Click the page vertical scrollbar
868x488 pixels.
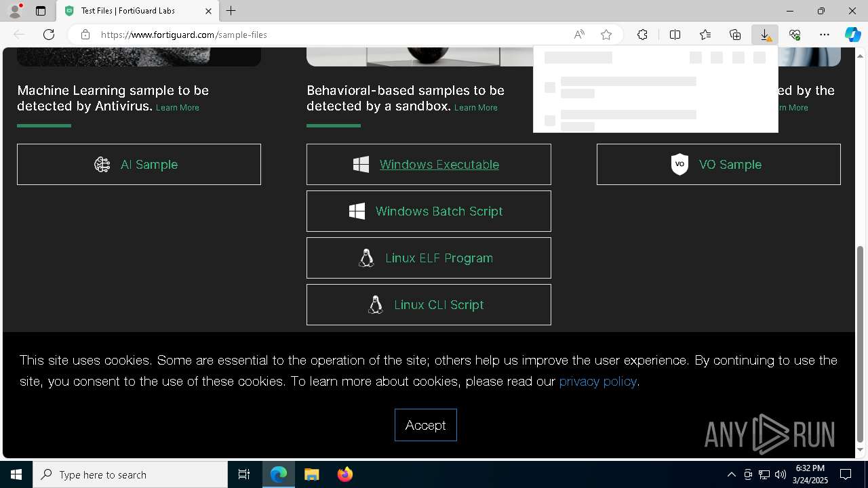(861, 344)
